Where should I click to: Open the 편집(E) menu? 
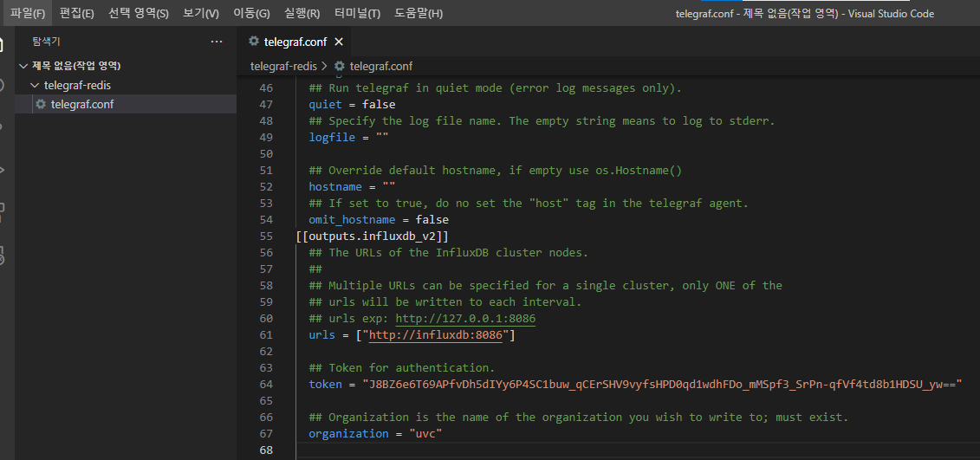[76, 14]
